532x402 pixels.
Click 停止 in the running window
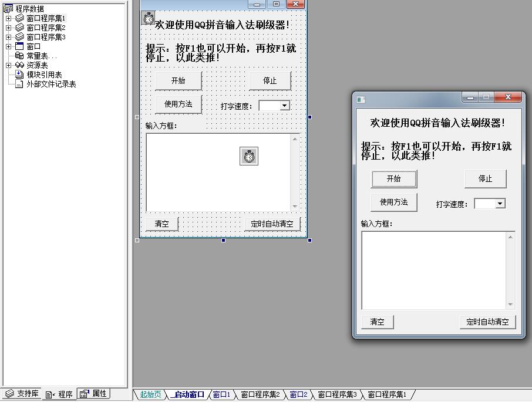pyautogui.click(x=486, y=178)
